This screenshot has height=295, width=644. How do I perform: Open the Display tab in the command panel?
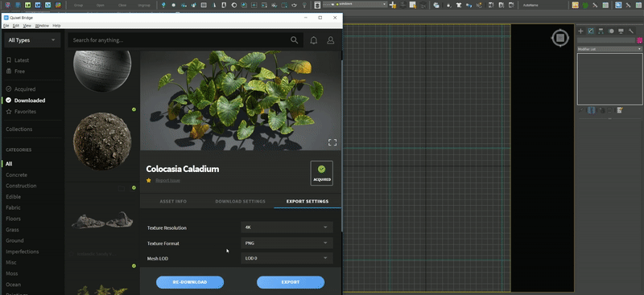tap(621, 31)
